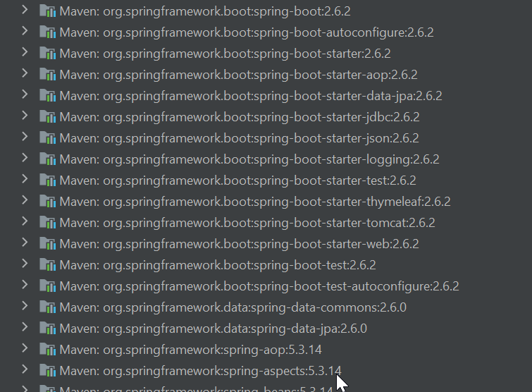Click library icon of spring-data-commons:2.6.0
This screenshot has height=392, width=532.
coord(47,307)
